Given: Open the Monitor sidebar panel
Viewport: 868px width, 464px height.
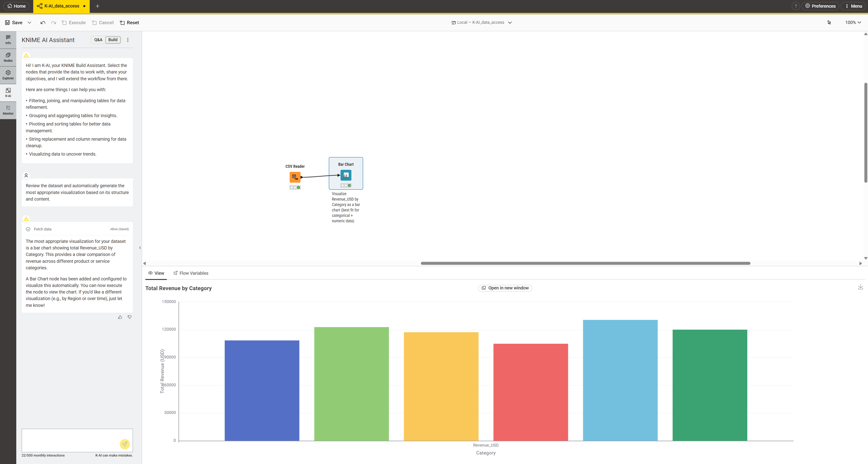Looking at the screenshot, I should coord(8,110).
